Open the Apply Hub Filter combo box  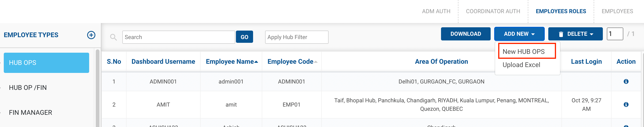pos(297,37)
